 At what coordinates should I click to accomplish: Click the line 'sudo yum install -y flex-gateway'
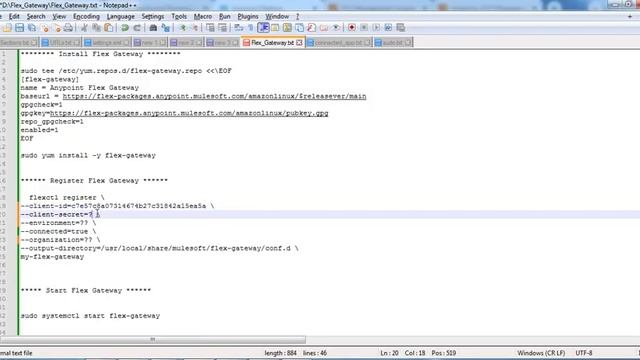click(x=88, y=156)
